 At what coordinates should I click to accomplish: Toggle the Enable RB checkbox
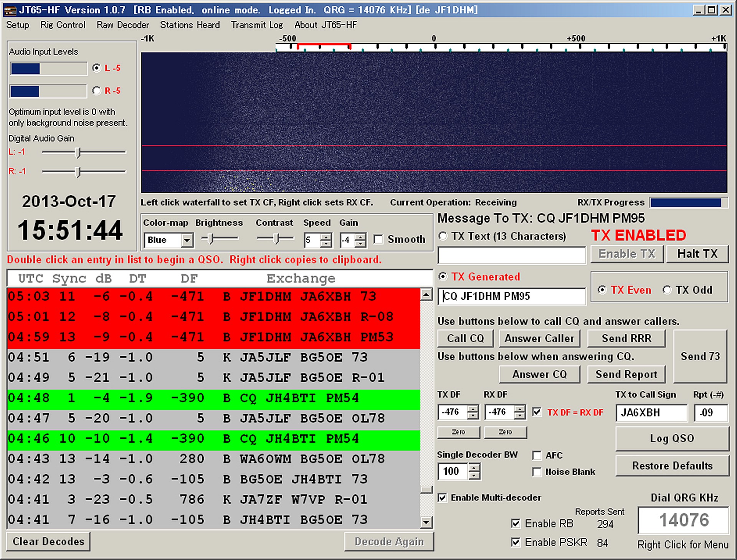click(x=516, y=524)
